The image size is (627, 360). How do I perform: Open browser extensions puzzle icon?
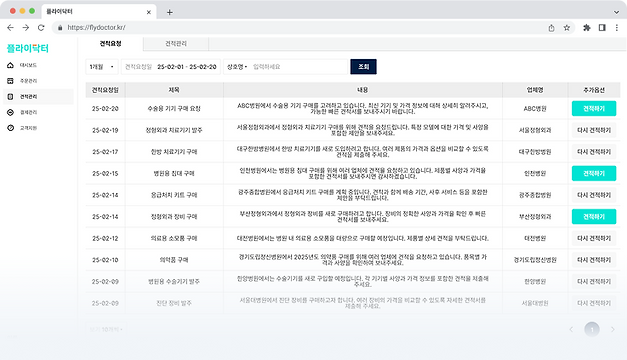pyautogui.click(x=587, y=28)
